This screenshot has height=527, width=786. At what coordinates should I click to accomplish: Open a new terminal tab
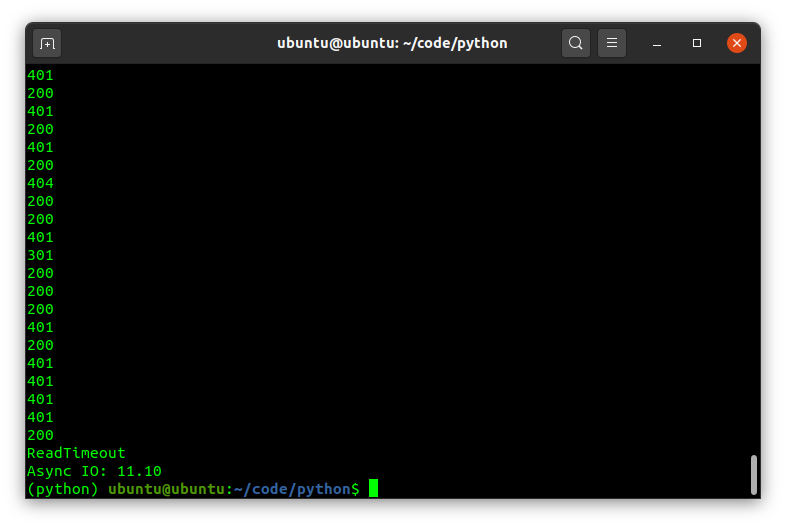[47, 43]
